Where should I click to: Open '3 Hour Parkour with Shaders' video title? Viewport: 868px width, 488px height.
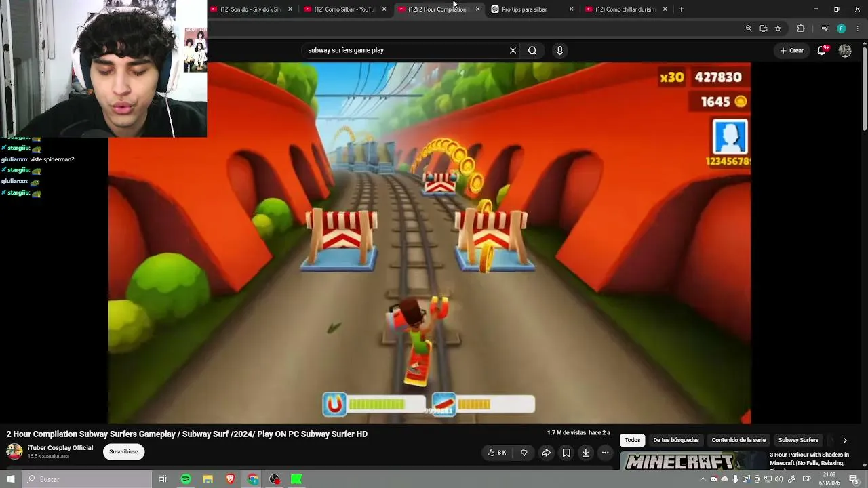809,459
